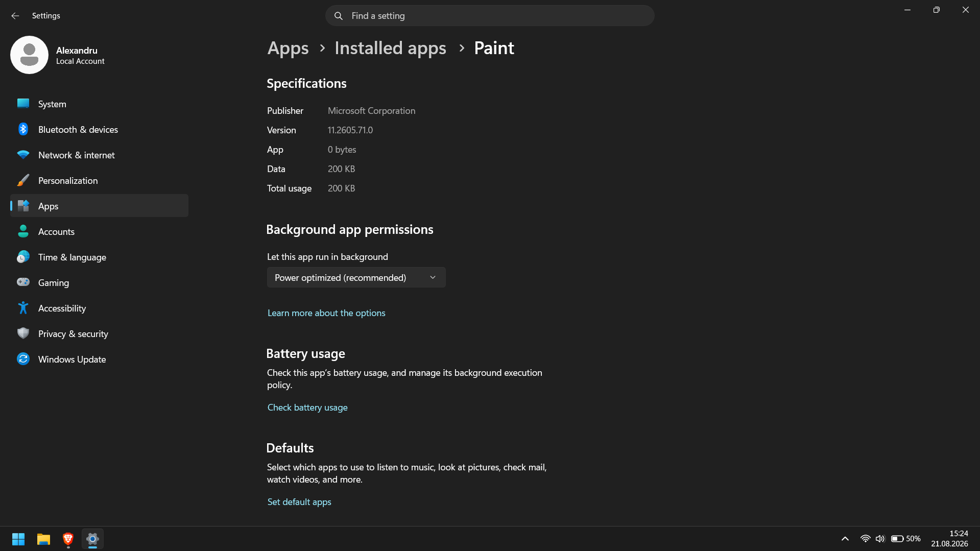Image resolution: width=980 pixels, height=551 pixels.
Task: Click the Specifications heading
Action: pyautogui.click(x=306, y=83)
